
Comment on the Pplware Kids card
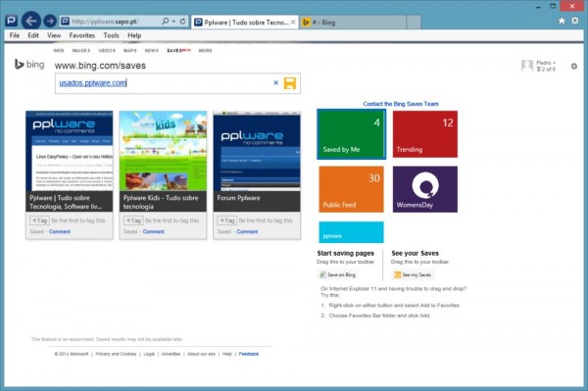pos(154,231)
